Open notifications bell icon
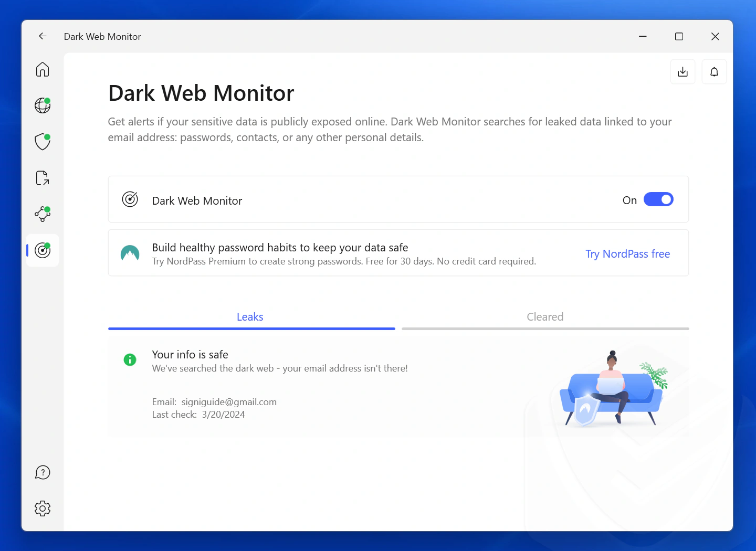Image resolution: width=756 pixels, height=551 pixels. click(x=714, y=72)
